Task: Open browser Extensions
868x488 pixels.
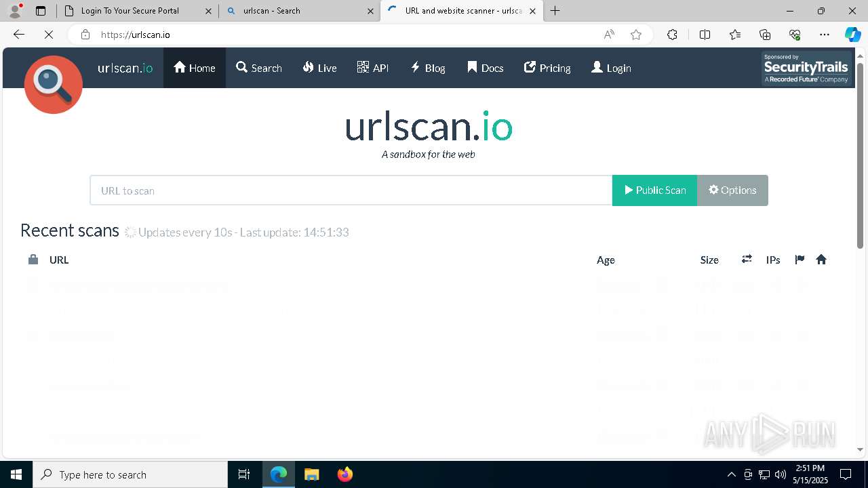Action: pos(672,35)
